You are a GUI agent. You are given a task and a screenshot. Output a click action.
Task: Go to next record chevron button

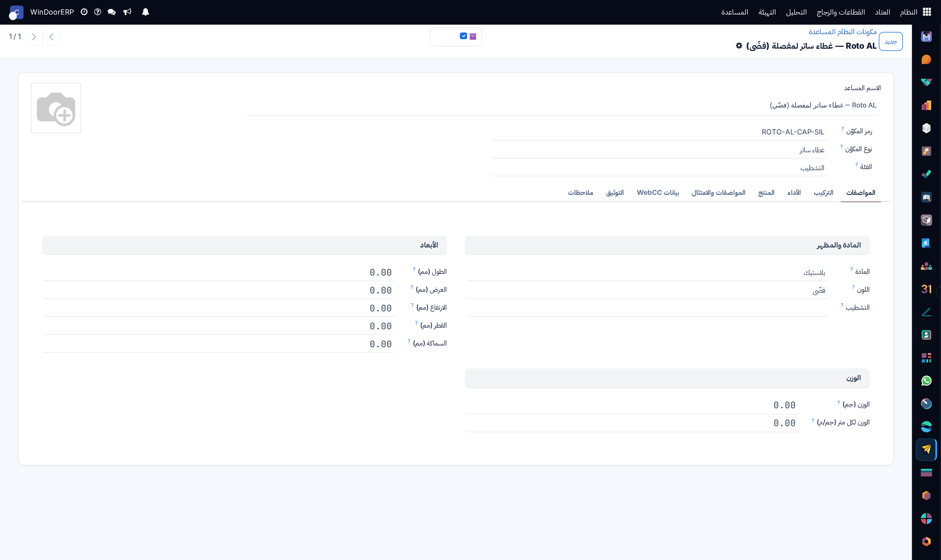coord(34,37)
